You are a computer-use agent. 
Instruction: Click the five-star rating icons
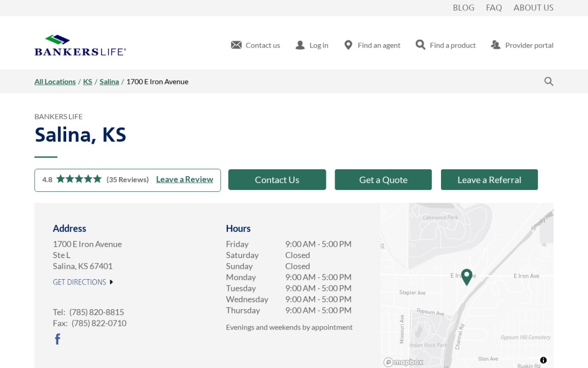click(x=79, y=179)
